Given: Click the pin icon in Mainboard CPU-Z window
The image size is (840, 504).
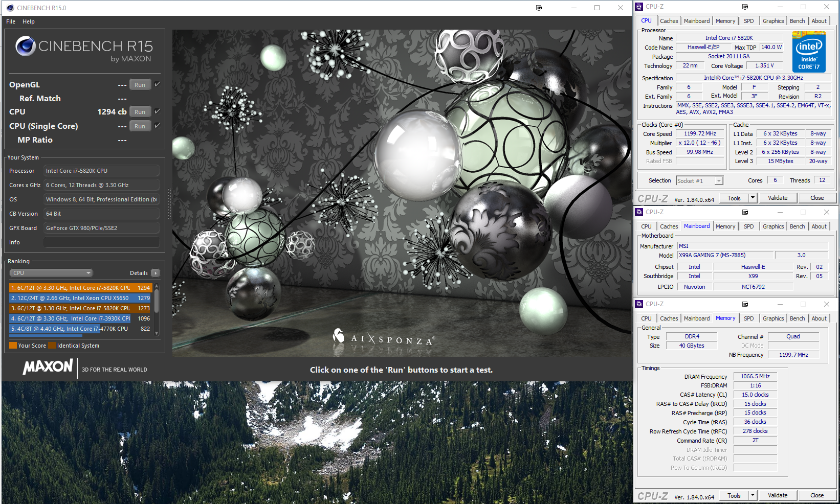Looking at the screenshot, I should click(745, 212).
